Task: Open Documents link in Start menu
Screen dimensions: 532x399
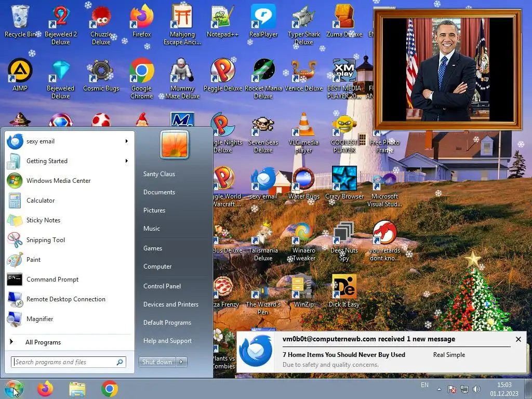Action: click(x=159, y=192)
